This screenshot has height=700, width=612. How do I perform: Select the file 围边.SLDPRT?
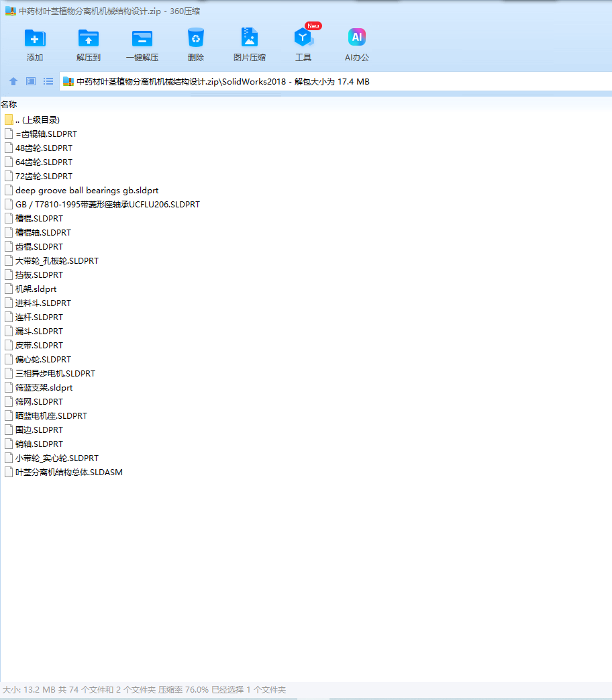pos(40,430)
